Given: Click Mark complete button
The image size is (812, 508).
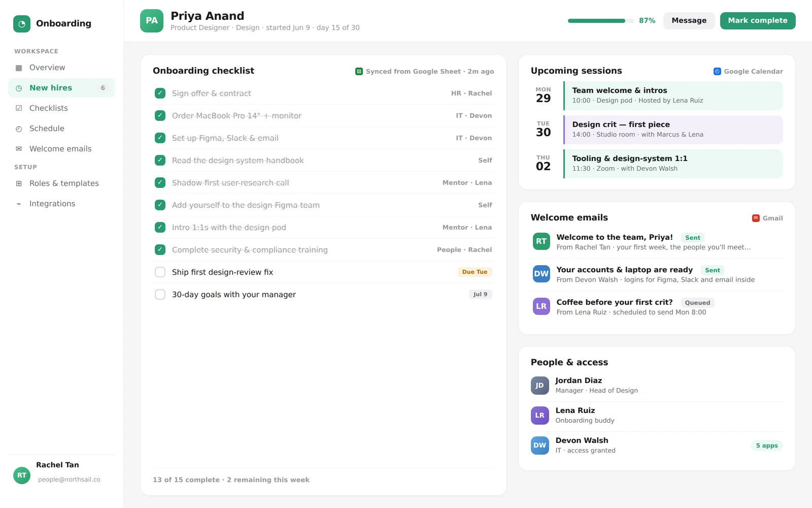Looking at the screenshot, I should 758,21.
